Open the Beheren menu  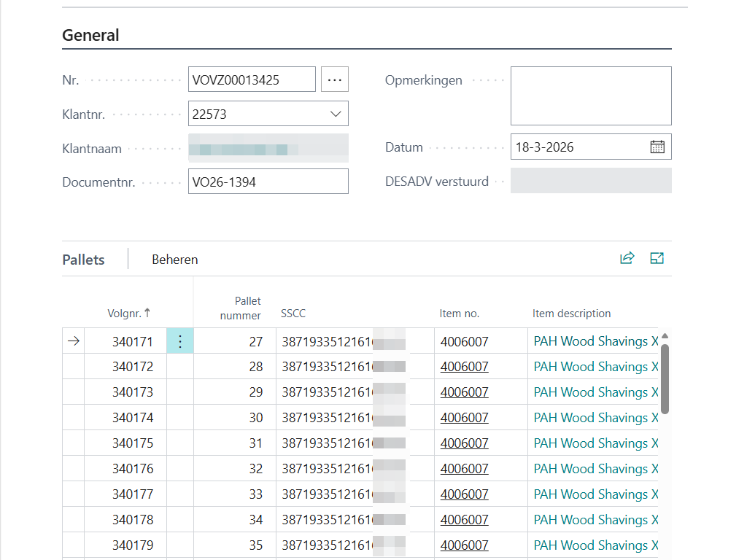[x=174, y=260]
